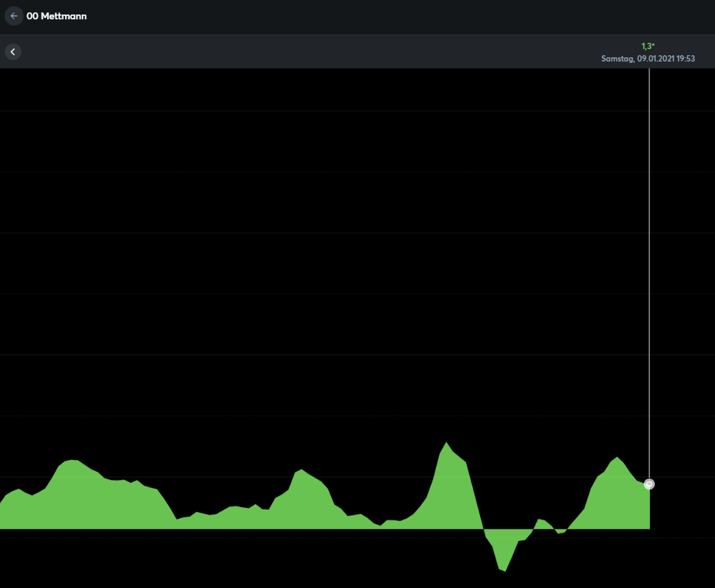715x588 pixels.
Task: Click the vertical cursor line above the marker
Action: (x=649, y=276)
